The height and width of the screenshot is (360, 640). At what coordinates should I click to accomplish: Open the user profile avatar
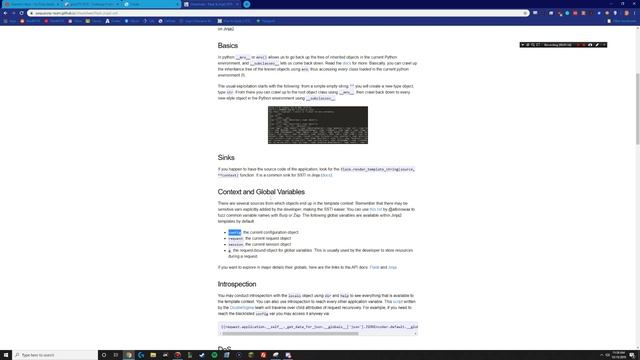pos(627,13)
